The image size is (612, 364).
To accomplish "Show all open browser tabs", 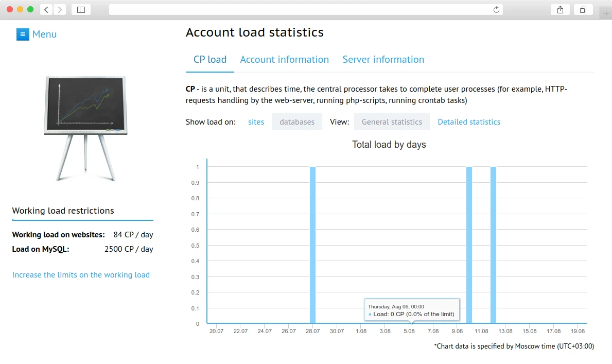I will click(583, 9).
